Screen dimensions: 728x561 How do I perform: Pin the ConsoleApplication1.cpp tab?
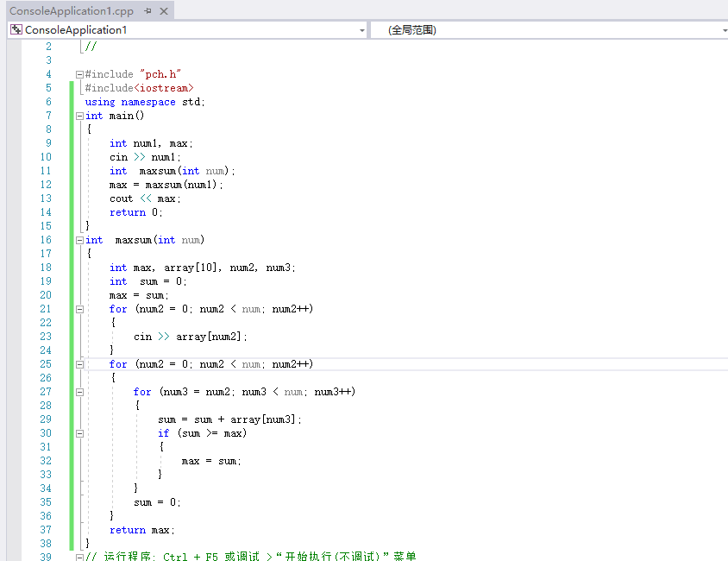pyautogui.click(x=147, y=10)
